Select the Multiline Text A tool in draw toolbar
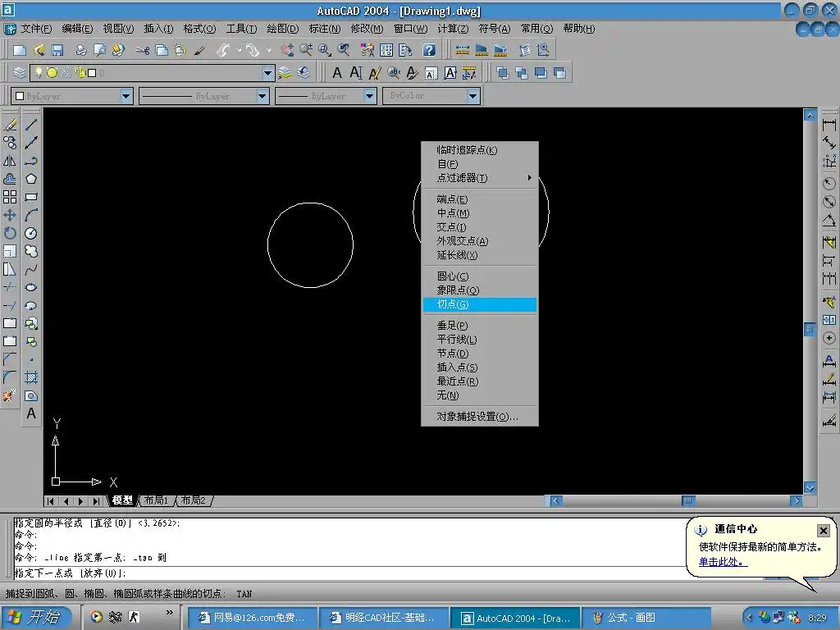 (31, 413)
